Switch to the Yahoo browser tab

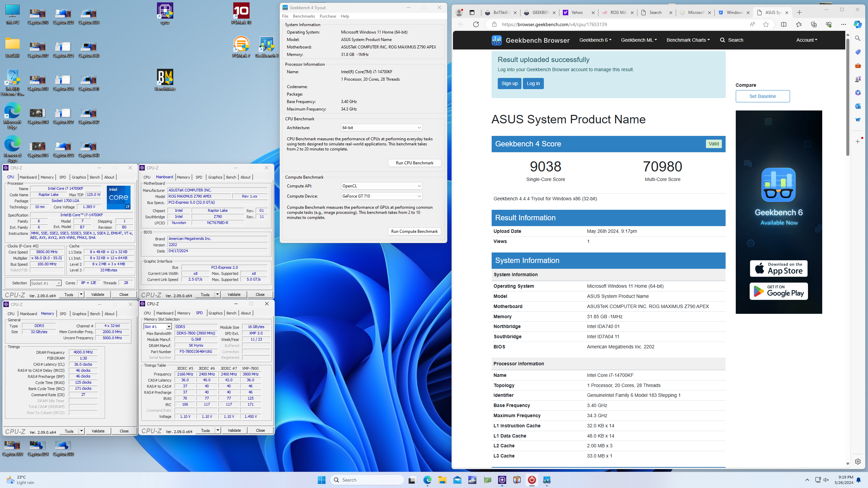tap(579, 13)
